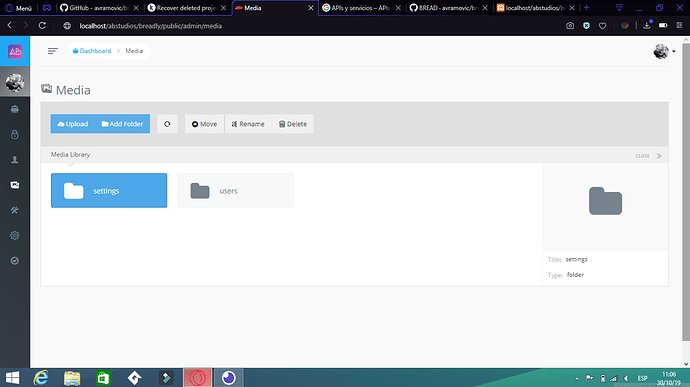Click the snapshot camera icon in address bar
690x387 pixels.
[570, 26]
